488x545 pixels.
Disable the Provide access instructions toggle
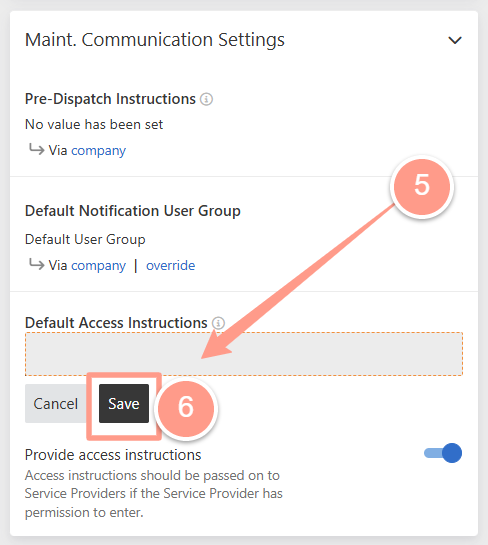coord(443,453)
